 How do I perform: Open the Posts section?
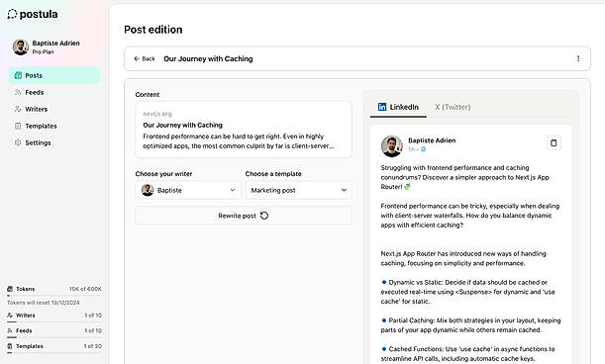(x=54, y=75)
